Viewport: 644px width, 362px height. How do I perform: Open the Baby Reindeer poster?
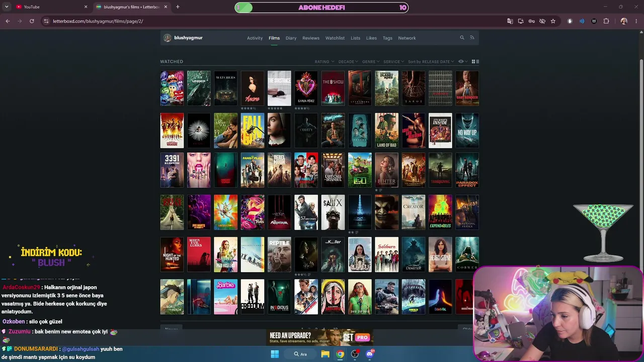(x=467, y=88)
